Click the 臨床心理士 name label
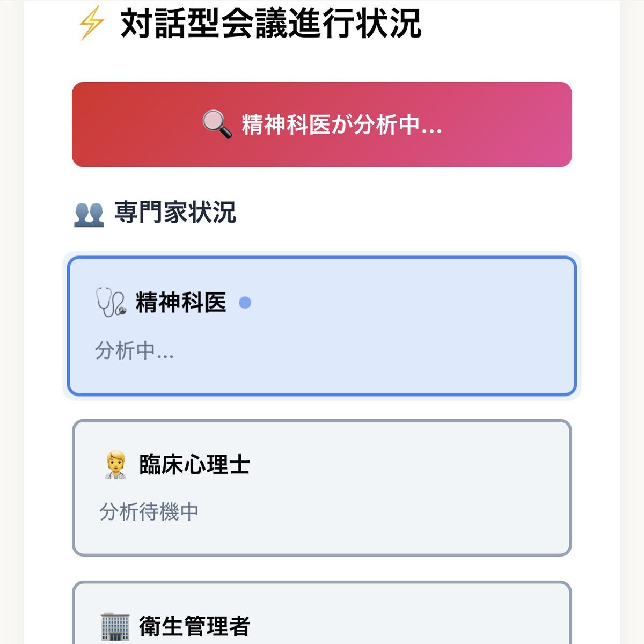This screenshot has height=644, width=644. 194,465
